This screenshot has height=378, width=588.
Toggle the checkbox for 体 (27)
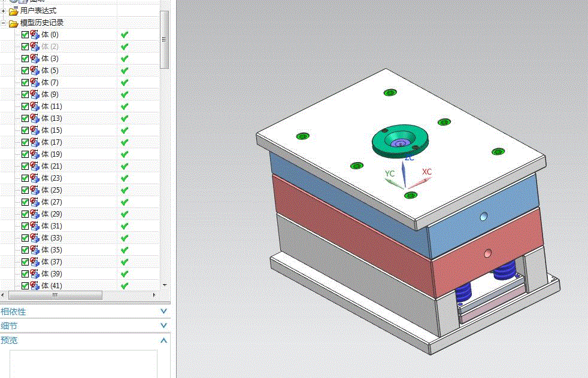(25, 202)
